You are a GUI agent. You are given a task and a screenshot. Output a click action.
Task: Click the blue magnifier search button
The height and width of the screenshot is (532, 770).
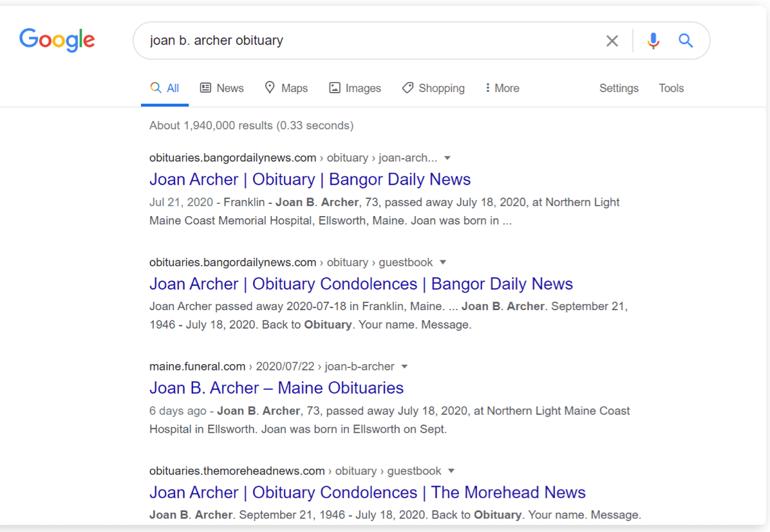point(686,41)
